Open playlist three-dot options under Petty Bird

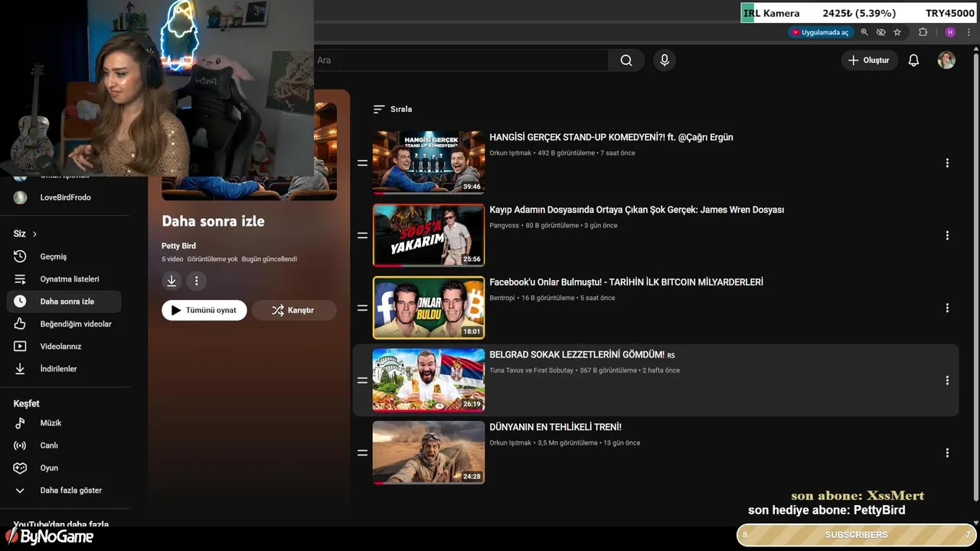coord(196,281)
